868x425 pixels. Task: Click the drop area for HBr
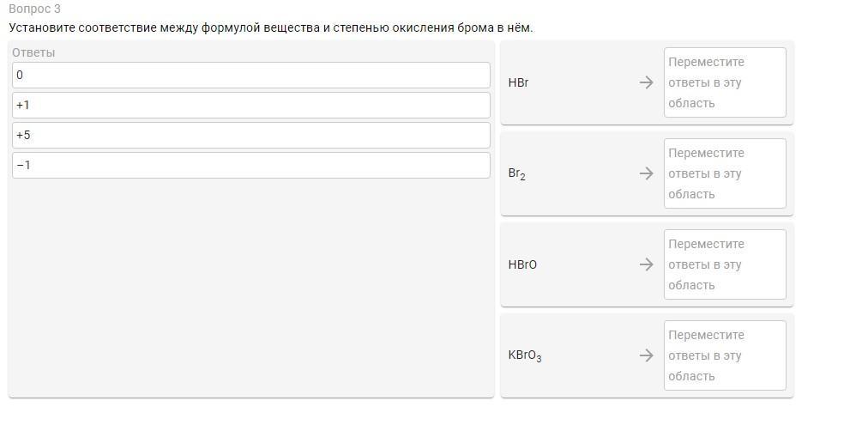click(x=725, y=82)
